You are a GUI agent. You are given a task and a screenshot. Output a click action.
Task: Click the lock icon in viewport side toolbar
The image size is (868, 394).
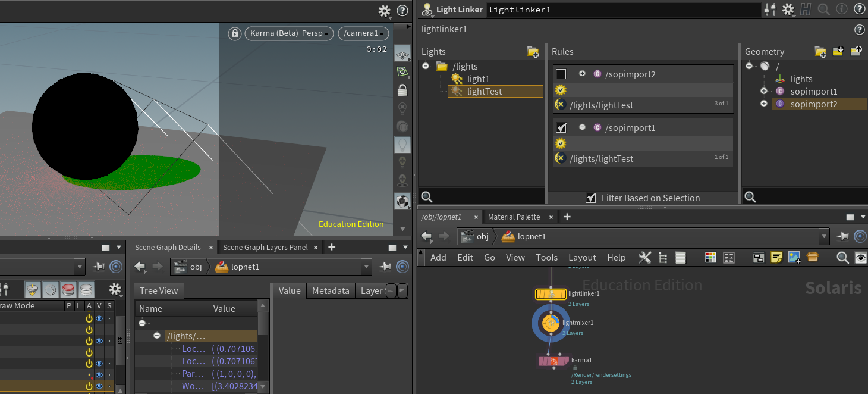402,90
